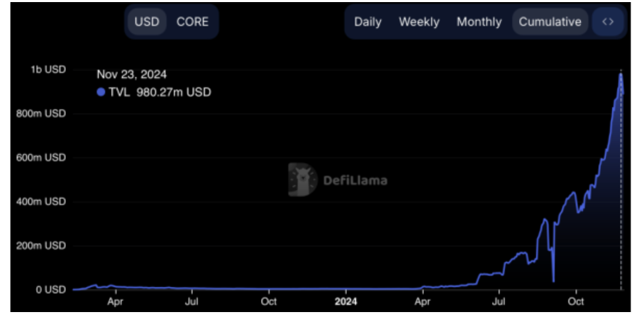Click the Nov 23, 2024 tooltip date
Screen dimensions: 644x319
(131, 75)
